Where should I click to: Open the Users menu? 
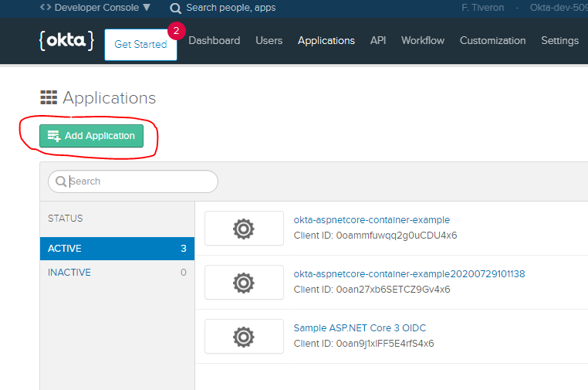point(269,40)
